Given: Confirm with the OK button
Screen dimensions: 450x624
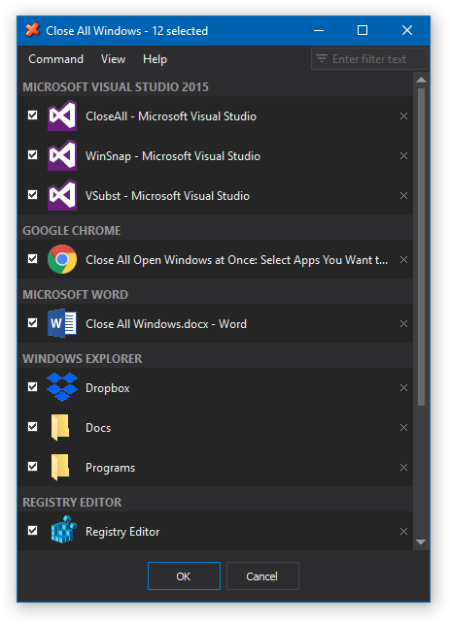Looking at the screenshot, I should (184, 576).
